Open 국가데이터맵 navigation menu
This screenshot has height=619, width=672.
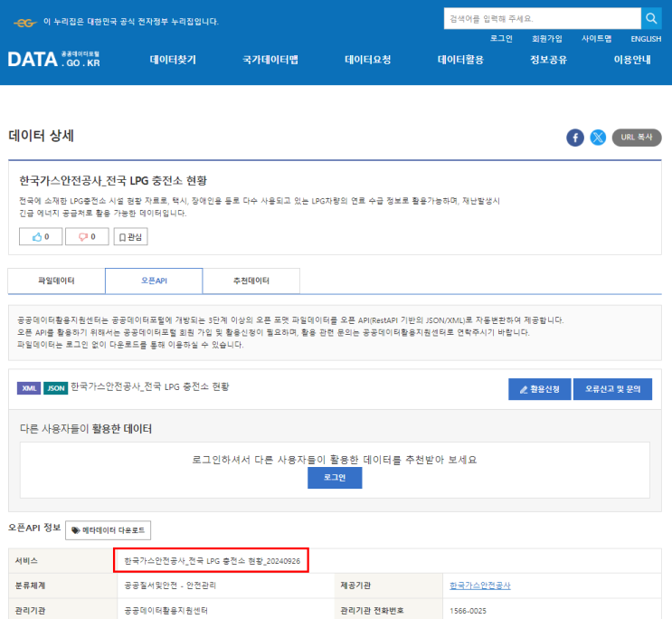click(270, 60)
